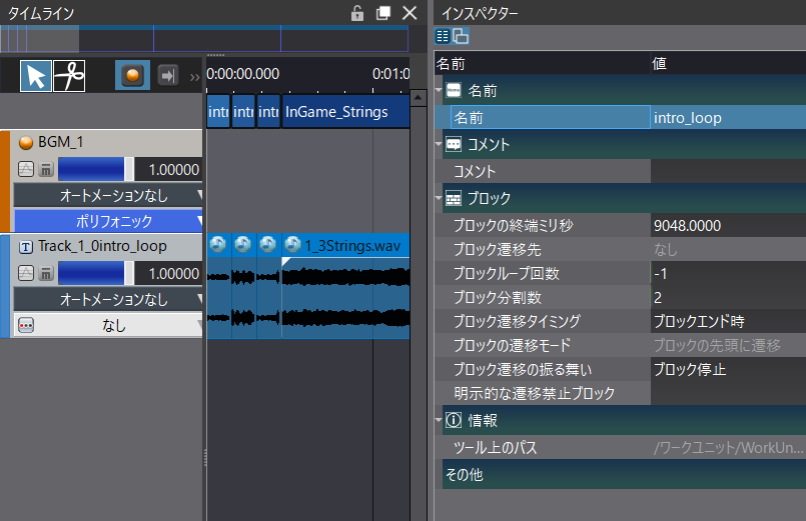Viewport: 806px width, 521px height.
Task: Click the skip-to-end arrow button
Action: coord(168,76)
